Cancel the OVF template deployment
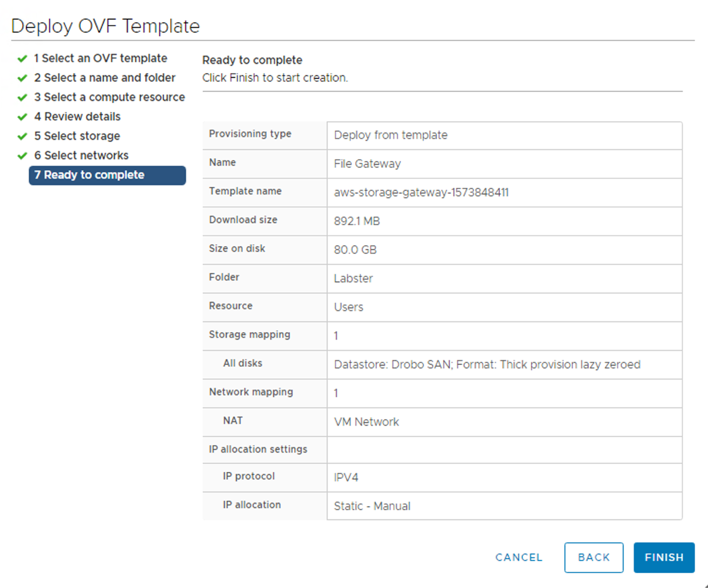Image resolution: width=708 pixels, height=588 pixels. point(518,557)
